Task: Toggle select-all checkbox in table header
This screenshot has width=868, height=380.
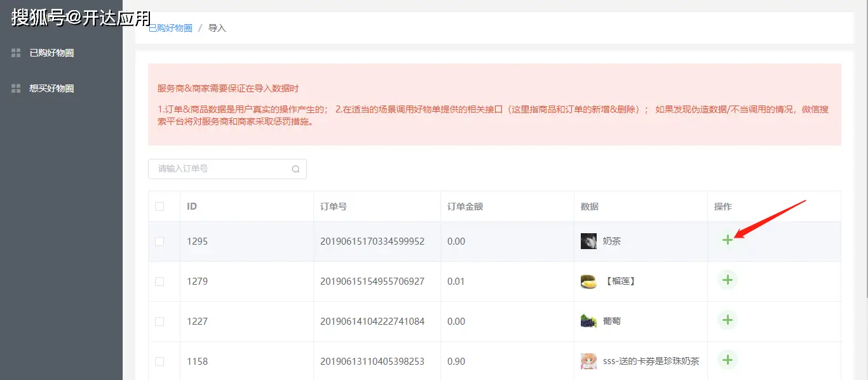Action: [159, 207]
